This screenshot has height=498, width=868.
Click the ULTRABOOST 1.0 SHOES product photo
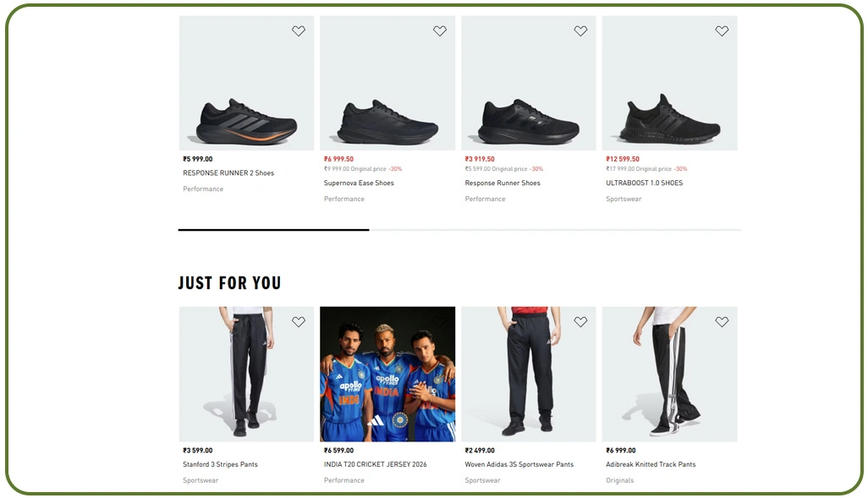pos(670,82)
